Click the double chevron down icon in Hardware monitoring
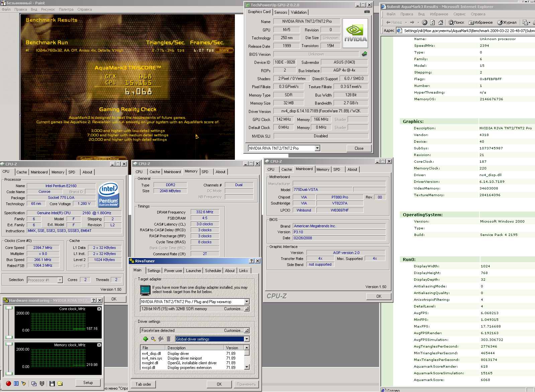535x392 pixels. coord(42,383)
